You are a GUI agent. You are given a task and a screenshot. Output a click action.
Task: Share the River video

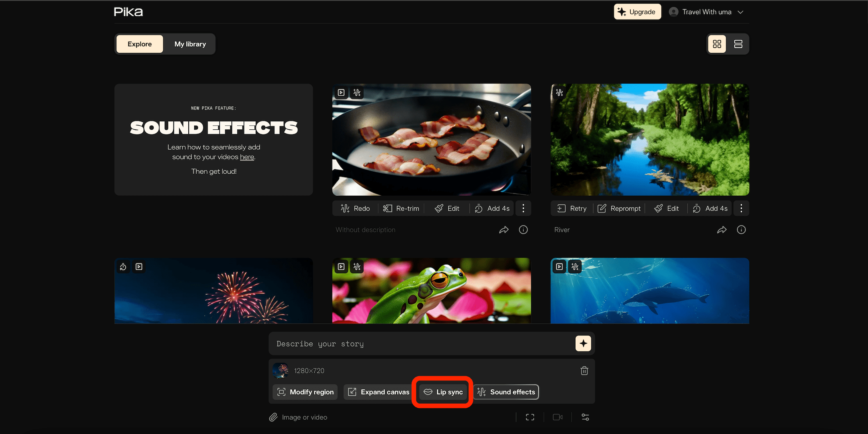tap(722, 230)
